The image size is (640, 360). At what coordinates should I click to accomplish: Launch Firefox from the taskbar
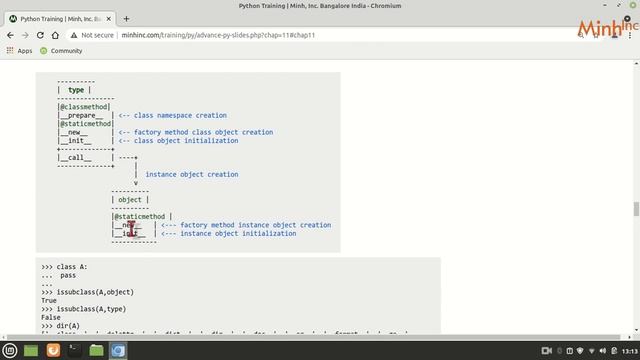[53, 350]
